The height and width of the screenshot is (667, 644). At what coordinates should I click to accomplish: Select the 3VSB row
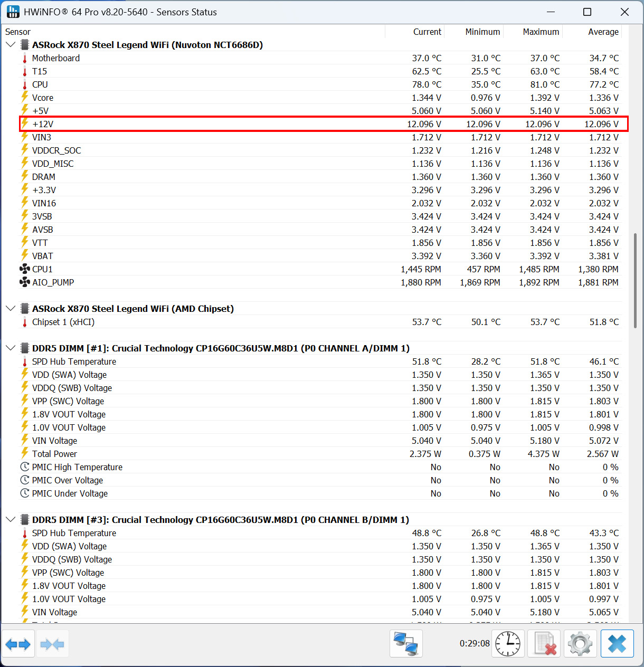pos(320,216)
